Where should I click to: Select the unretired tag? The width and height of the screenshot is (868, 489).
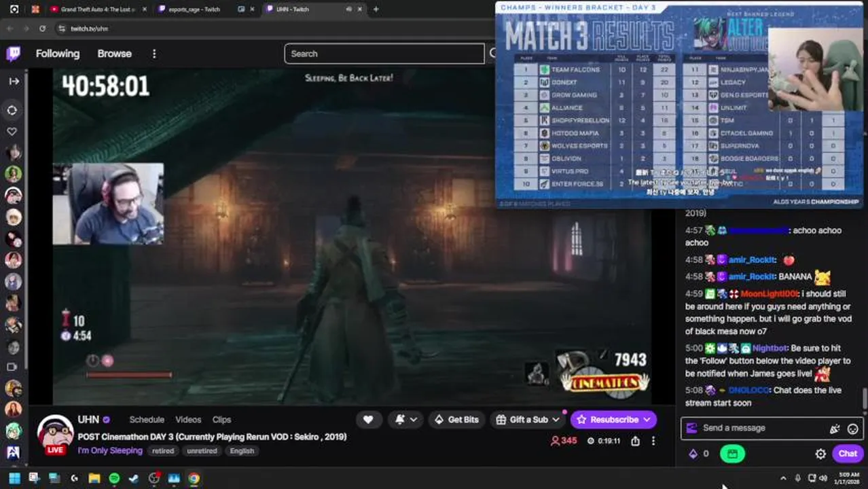point(202,451)
